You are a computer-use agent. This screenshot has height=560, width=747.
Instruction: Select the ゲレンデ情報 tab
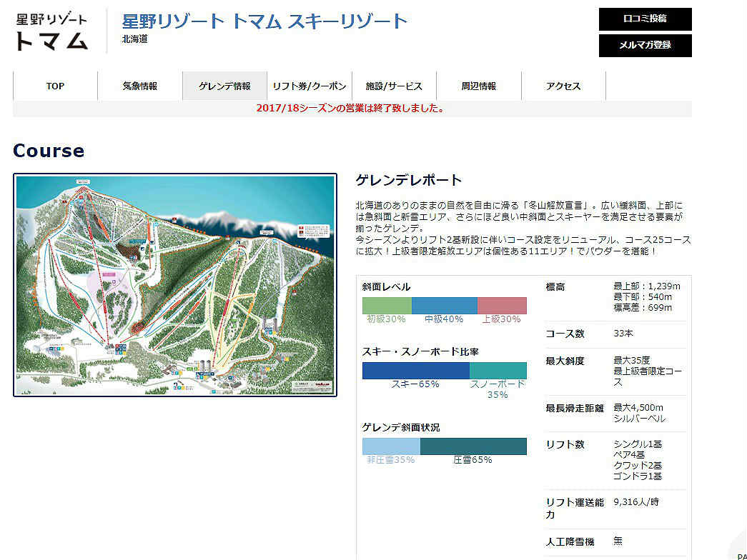click(225, 86)
